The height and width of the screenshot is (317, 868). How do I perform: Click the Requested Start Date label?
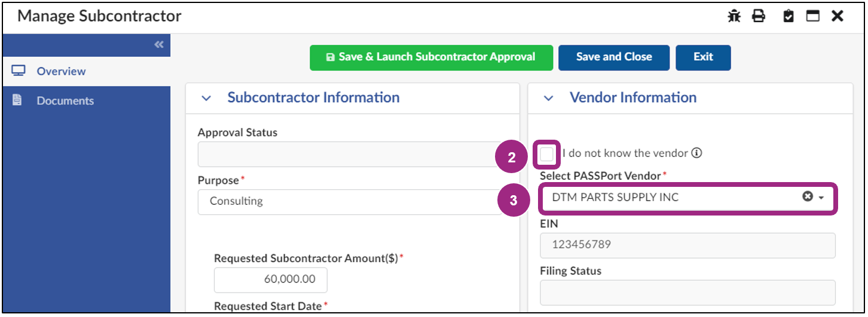[268, 306]
